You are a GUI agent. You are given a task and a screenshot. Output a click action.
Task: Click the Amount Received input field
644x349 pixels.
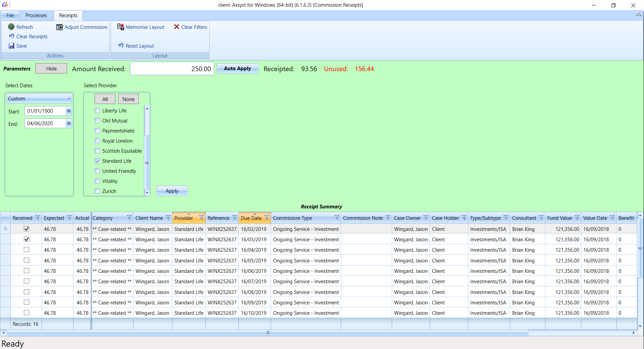point(172,69)
